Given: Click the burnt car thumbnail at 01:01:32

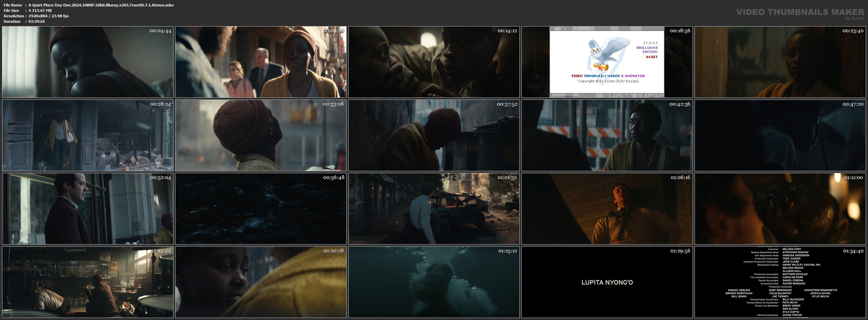Looking at the screenshot, I should pos(434,209).
